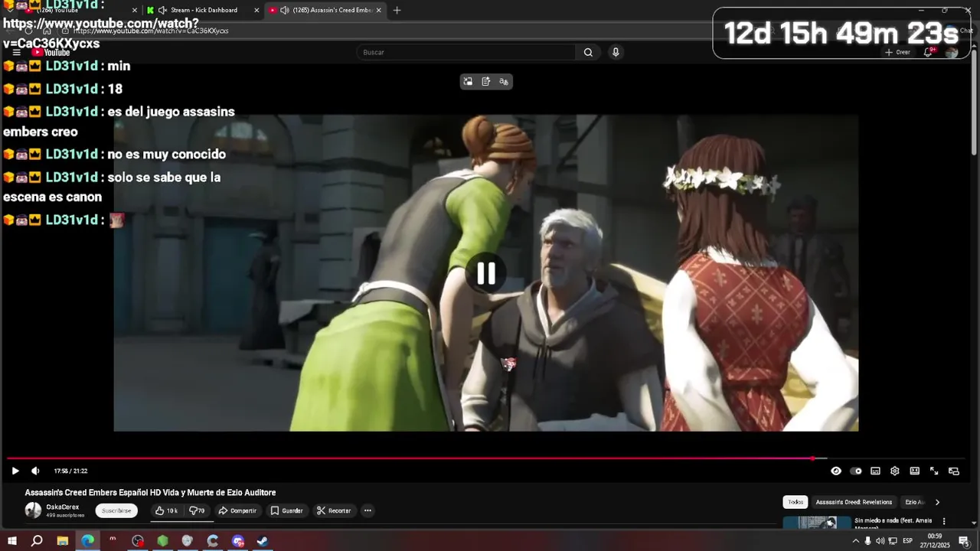Click the video title text

(150, 493)
